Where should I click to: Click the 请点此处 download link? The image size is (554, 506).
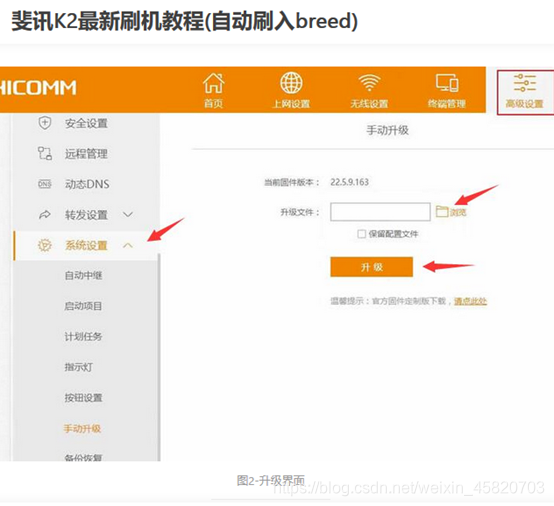tap(470, 301)
